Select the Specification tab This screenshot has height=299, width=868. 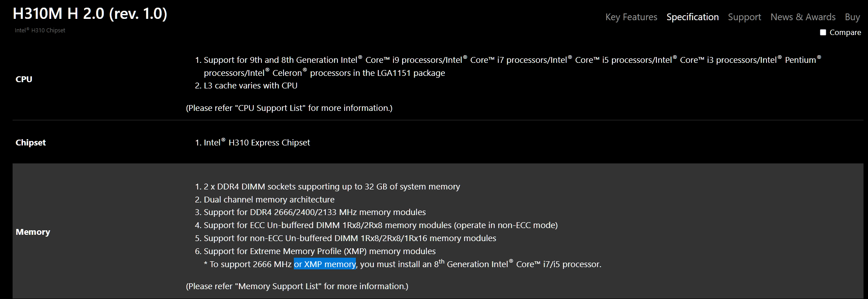[692, 17]
